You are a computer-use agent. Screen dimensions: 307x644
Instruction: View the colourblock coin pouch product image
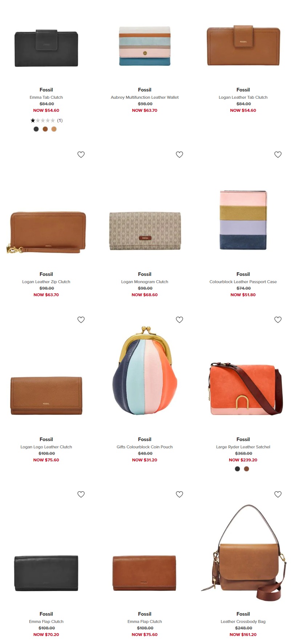click(145, 371)
